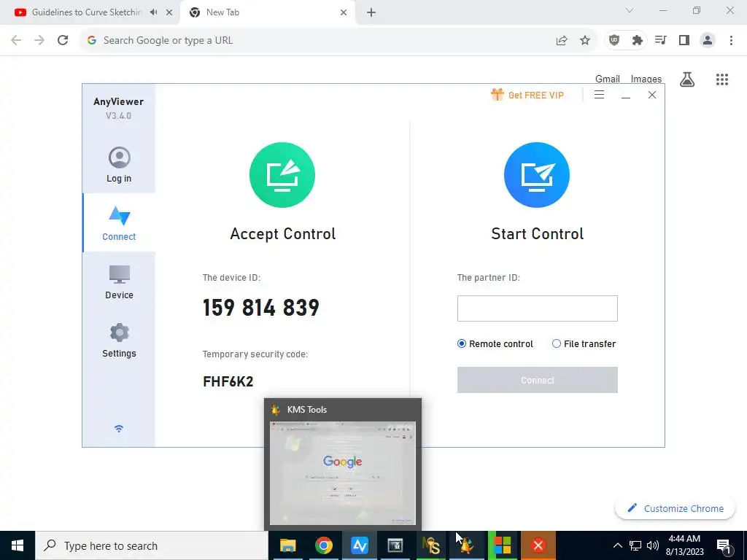Click the blue Start Control icon
Viewport: 747px width, 560px height.
(x=537, y=175)
